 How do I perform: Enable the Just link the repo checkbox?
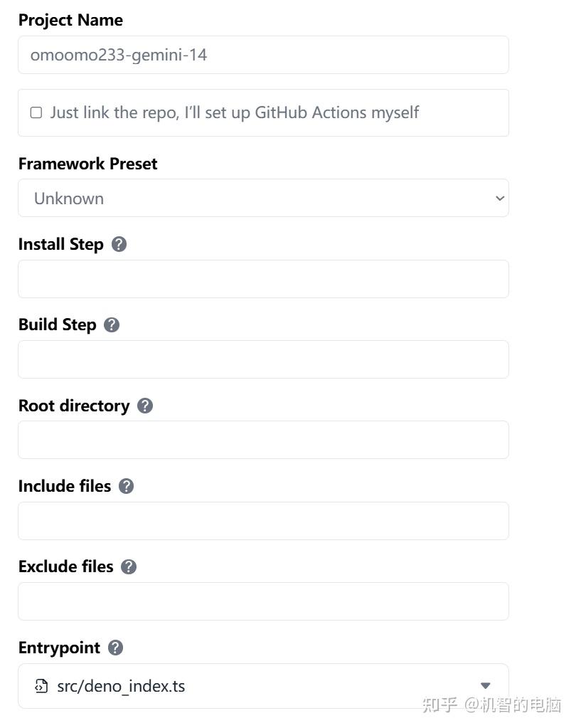36,112
